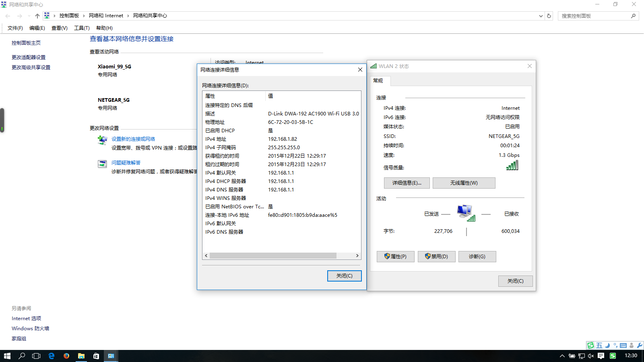Select the IPv4 地址 192.168.1.82 row
Image resolution: width=644 pixels, height=362 pixels.
[281, 139]
